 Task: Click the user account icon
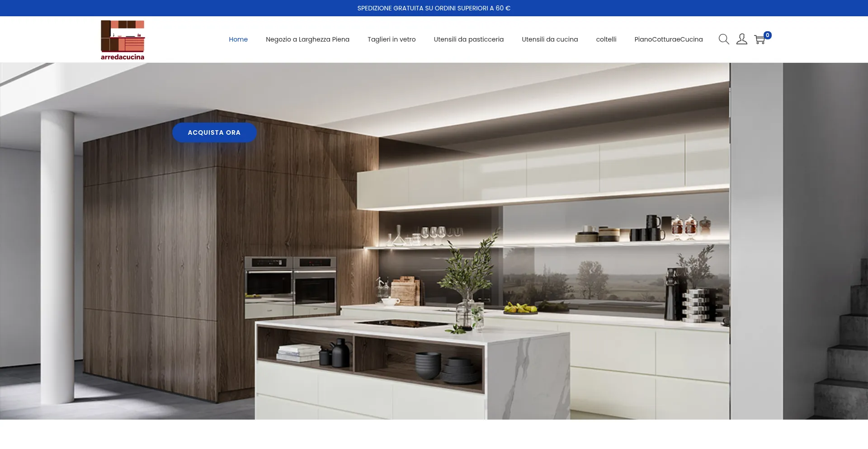pos(741,39)
